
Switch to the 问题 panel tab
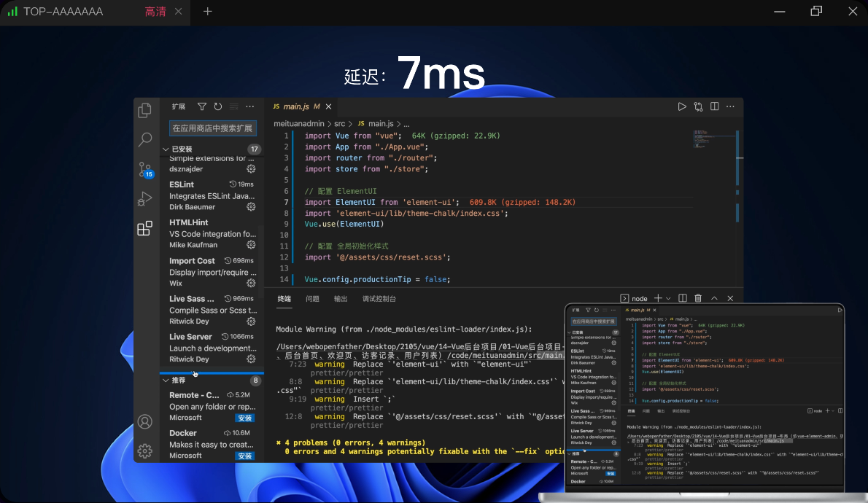[312, 299]
